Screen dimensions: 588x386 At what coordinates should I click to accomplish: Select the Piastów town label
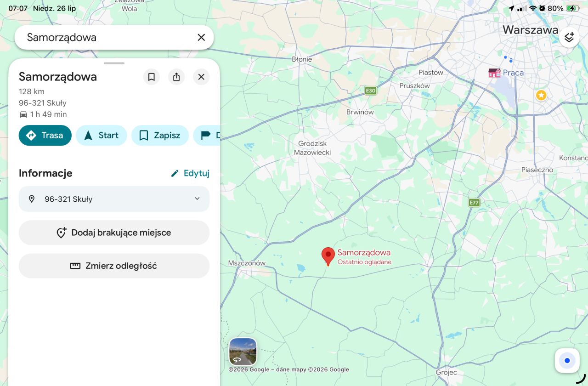click(431, 73)
